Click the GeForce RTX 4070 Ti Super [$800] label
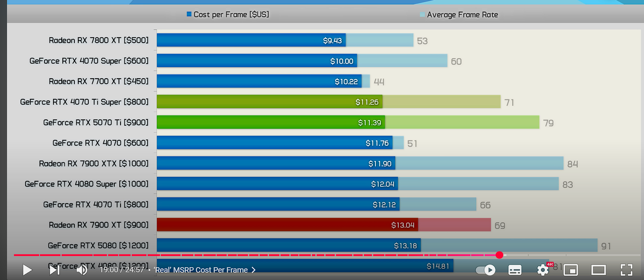 pyautogui.click(x=84, y=102)
